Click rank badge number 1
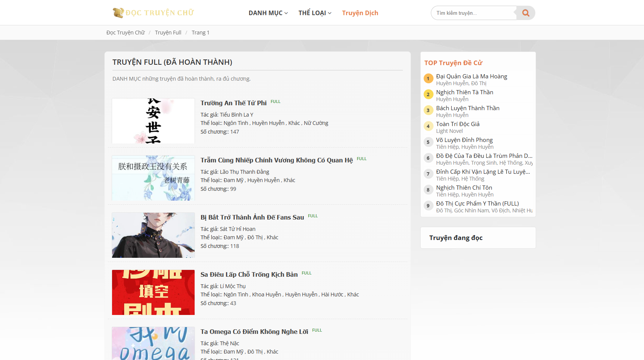The image size is (644, 360). tap(428, 79)
